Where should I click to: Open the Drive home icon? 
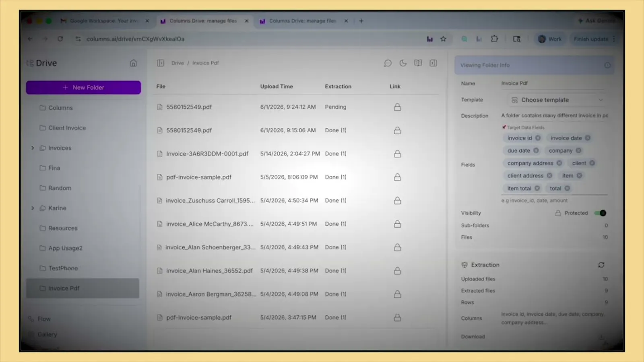[133, 63]
